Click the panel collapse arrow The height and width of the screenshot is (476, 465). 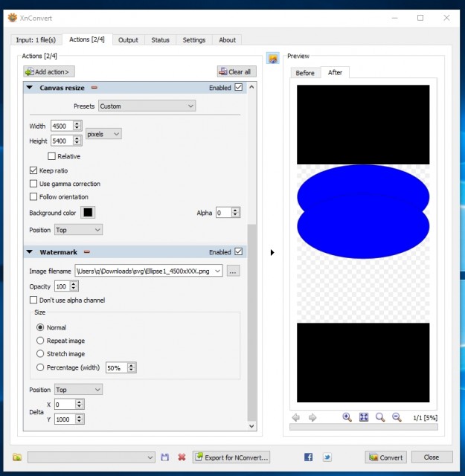(272, 252)
